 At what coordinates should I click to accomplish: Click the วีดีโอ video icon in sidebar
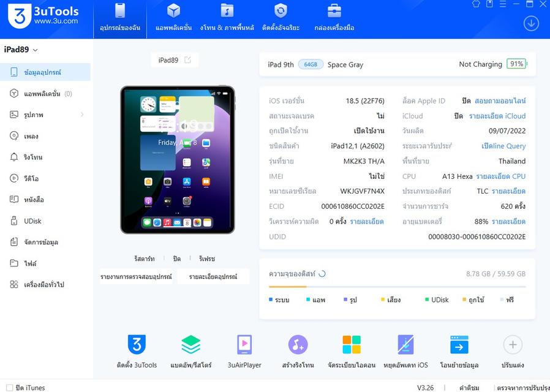coord(14,178)
